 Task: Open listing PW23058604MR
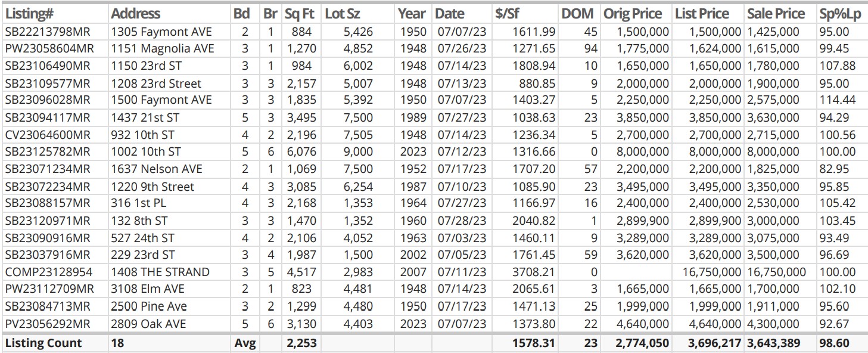point(49,48)
